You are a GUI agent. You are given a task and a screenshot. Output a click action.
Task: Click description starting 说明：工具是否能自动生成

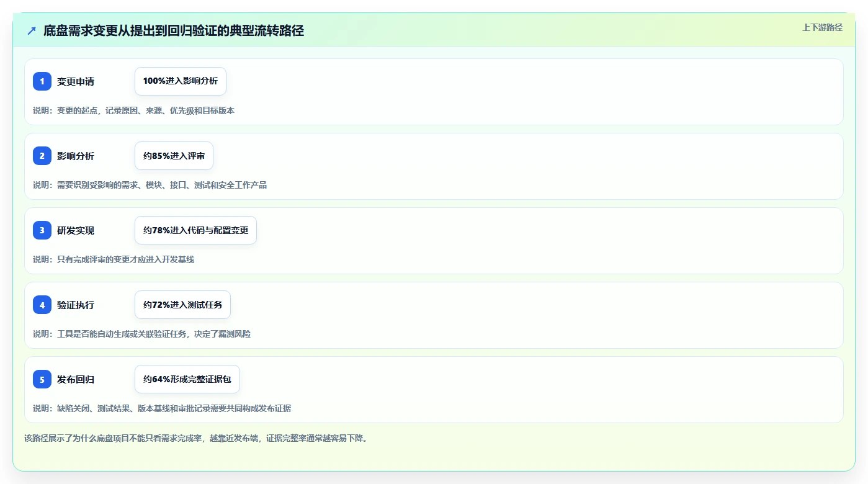(x=141, y=334)
